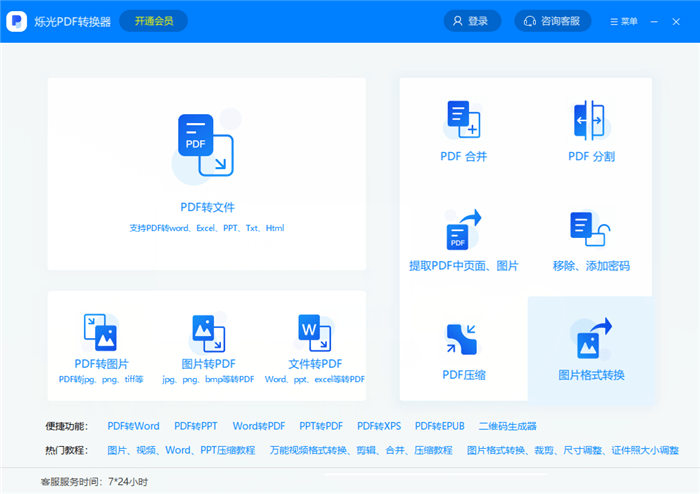The width and height of the screenshot is (700, 494).
Task: Choose the PDF转图片 icon
Action: tap(100, 332)
